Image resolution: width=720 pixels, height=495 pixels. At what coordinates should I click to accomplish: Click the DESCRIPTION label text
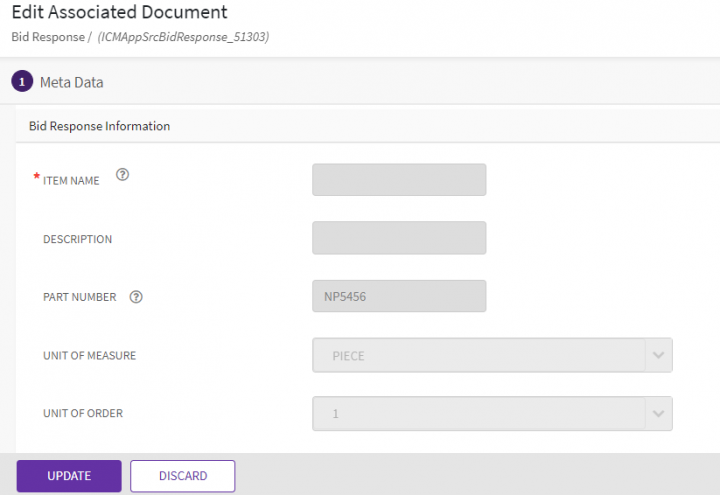point(77,239)
